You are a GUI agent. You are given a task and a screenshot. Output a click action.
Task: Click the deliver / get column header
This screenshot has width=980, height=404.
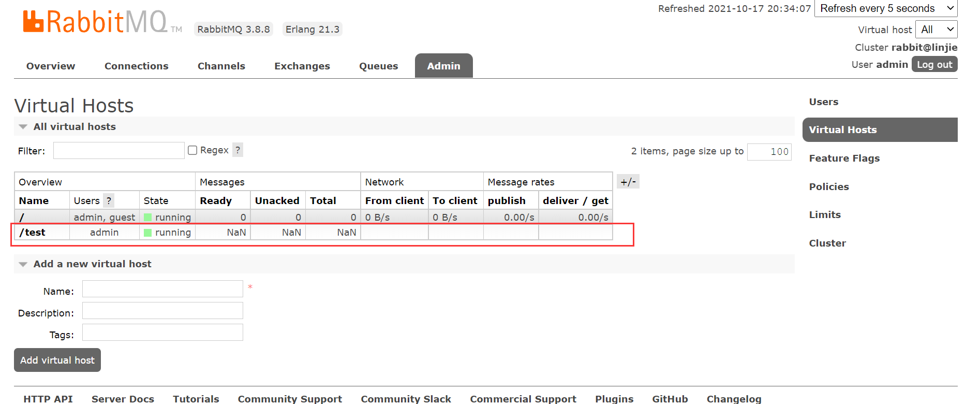(x=575, y=201)
